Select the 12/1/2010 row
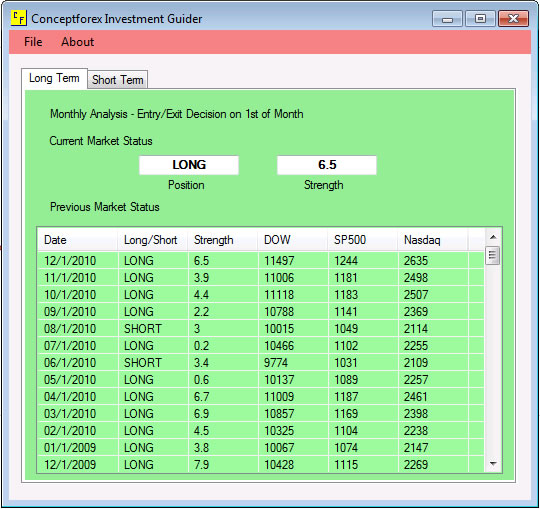This screenshot has width=540, height=509. [261, 261]
